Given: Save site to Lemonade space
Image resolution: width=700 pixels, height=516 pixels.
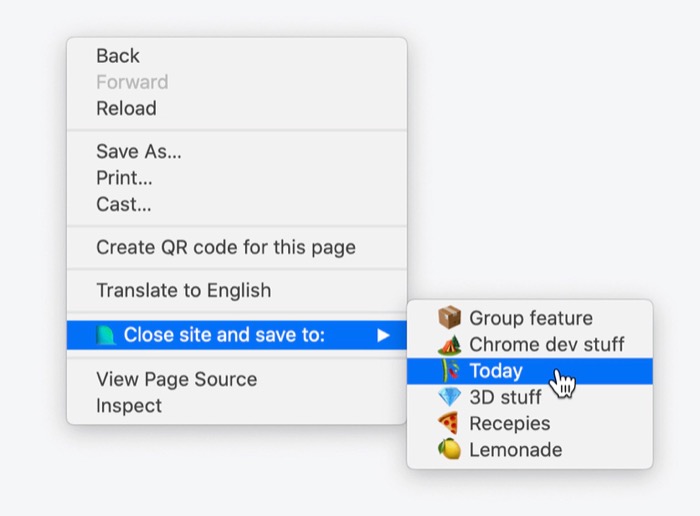Looking at the screenshot, I should 529,449.
